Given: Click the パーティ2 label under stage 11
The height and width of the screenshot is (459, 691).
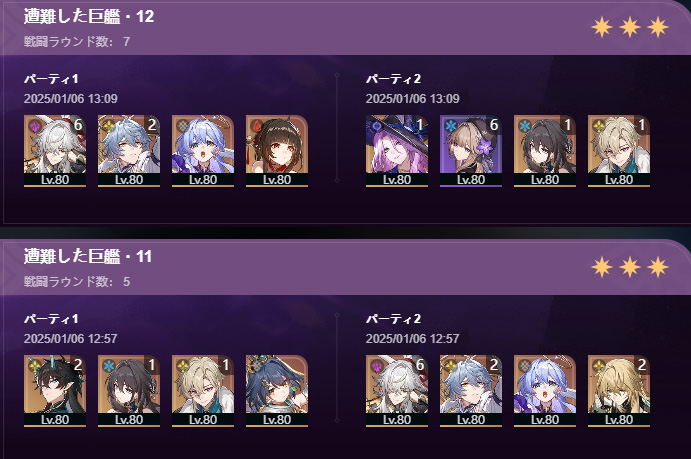Looking at the screenshot, I should click(x=393, y=318).
